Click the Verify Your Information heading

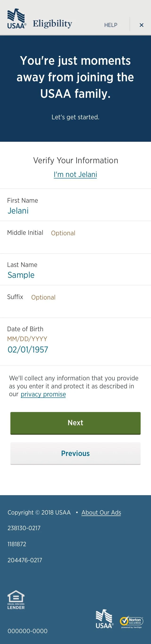tap(76, 160)
